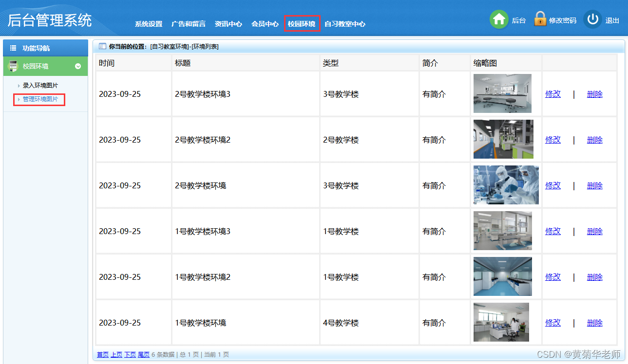Go to 上页 pagination link

[116, 355]
